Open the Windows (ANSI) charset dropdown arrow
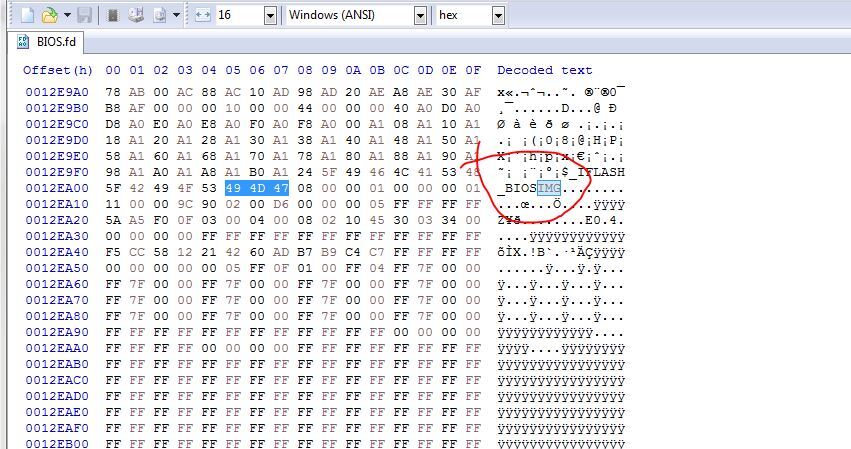The height and width of the screenshot is (449, 851). click(420, 16)
